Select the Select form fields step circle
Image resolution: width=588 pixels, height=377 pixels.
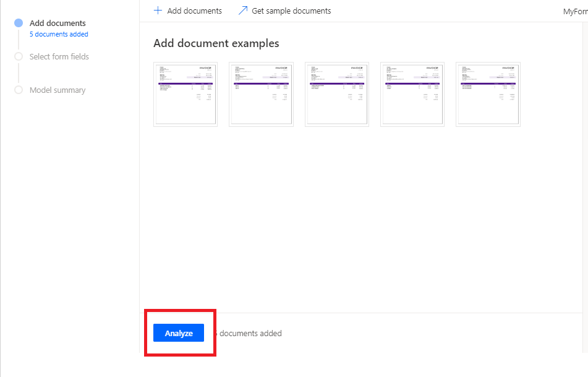pyautogui.click(x=19, y=57)
